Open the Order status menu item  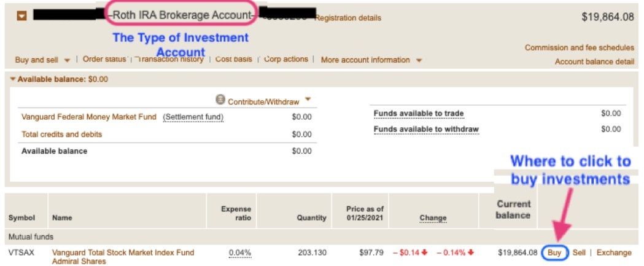coord(104,60)
